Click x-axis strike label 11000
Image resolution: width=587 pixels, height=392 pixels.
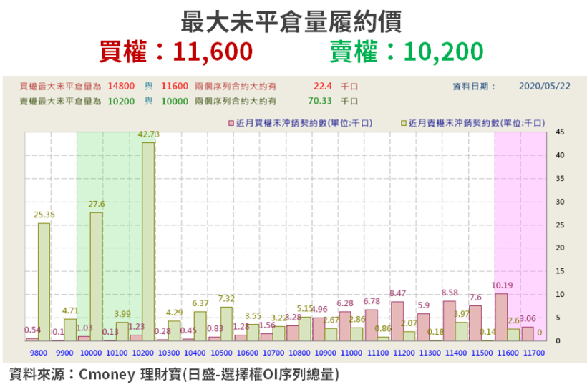tap(351, 353)
